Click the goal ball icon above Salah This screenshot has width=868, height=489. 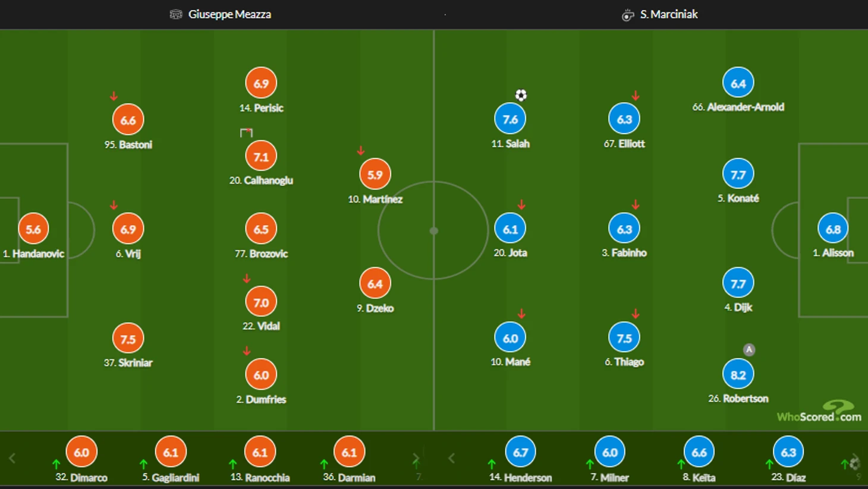[521, 95]
